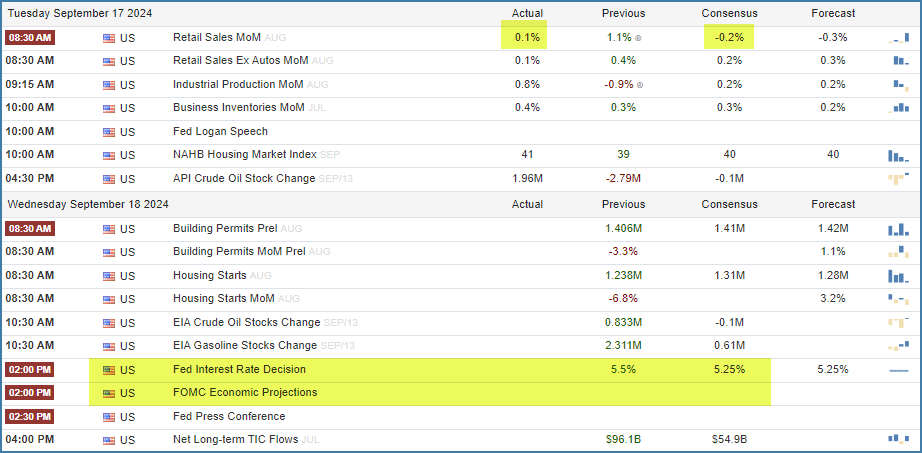Open Business Inventories MoM link
The height and width of the screenshot is (453, 922).
pyautogui.click(x=239, y=108)
